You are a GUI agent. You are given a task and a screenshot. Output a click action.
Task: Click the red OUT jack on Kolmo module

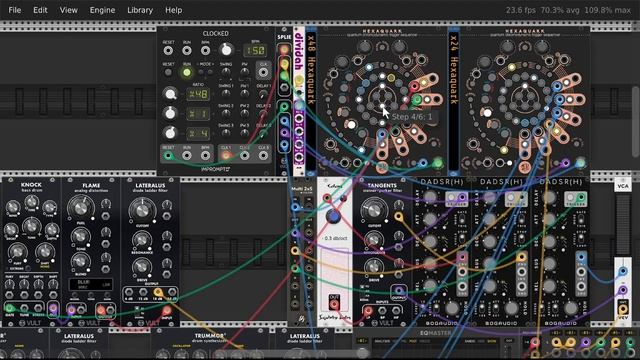pyautogui.click(x=334, y=304)
